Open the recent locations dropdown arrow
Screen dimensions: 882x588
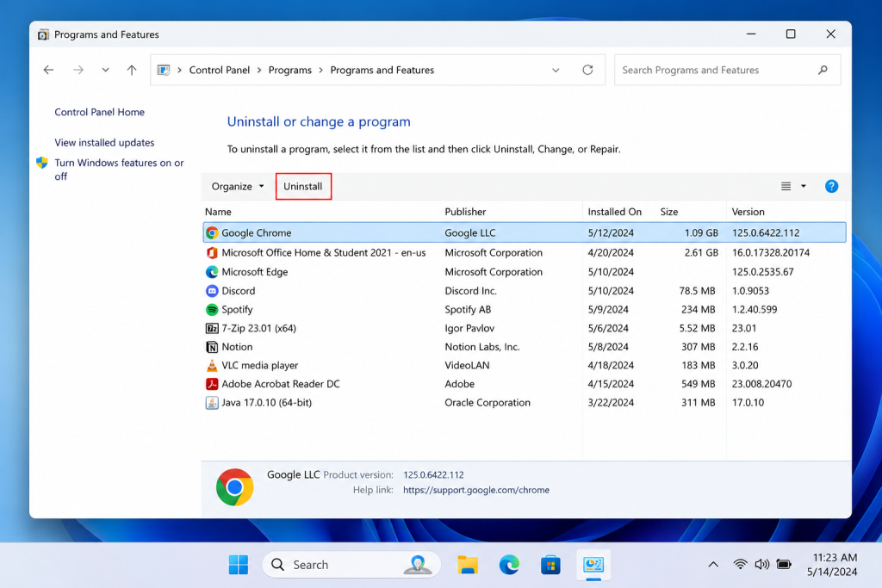[105, 70]
